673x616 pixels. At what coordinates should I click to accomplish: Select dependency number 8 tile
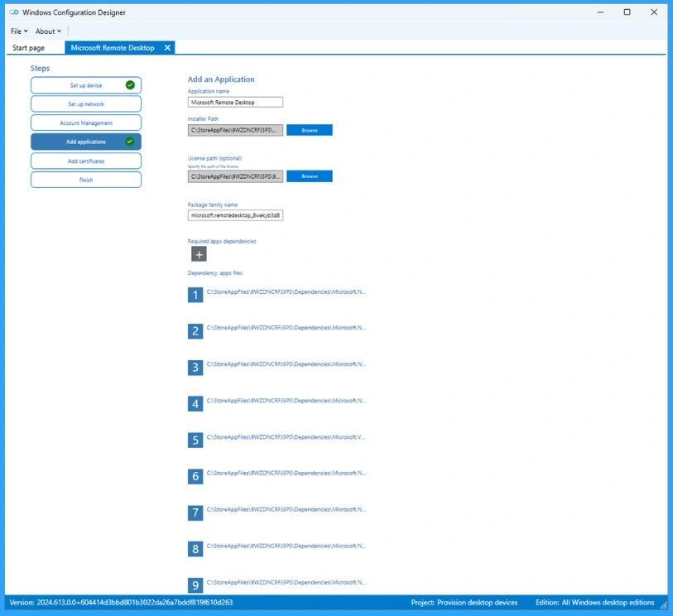195,549
